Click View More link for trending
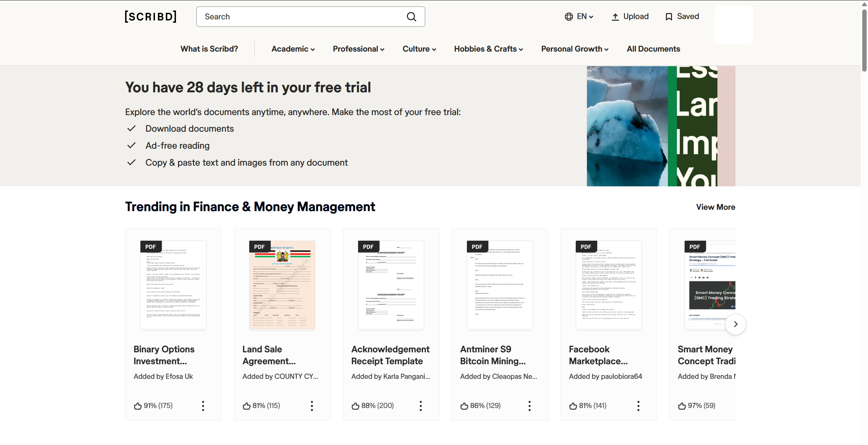 coord(715,207)
